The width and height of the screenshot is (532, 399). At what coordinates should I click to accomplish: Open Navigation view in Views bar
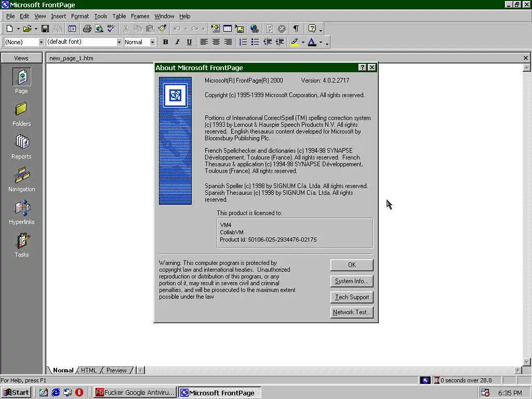click(x=21, y=179)
